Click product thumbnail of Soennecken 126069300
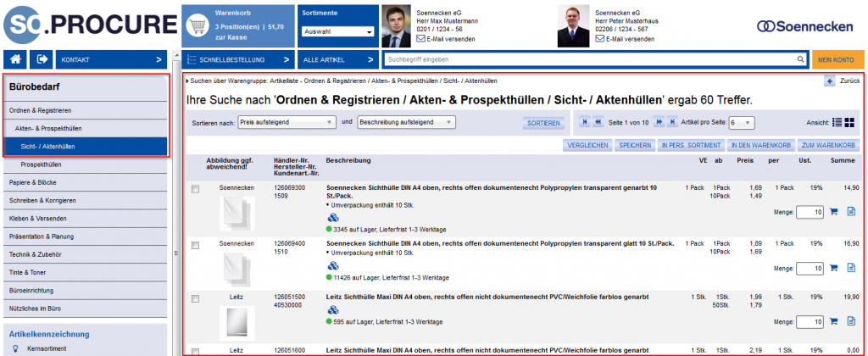Viewport: 868px width, 356px height. coord(237,214)
